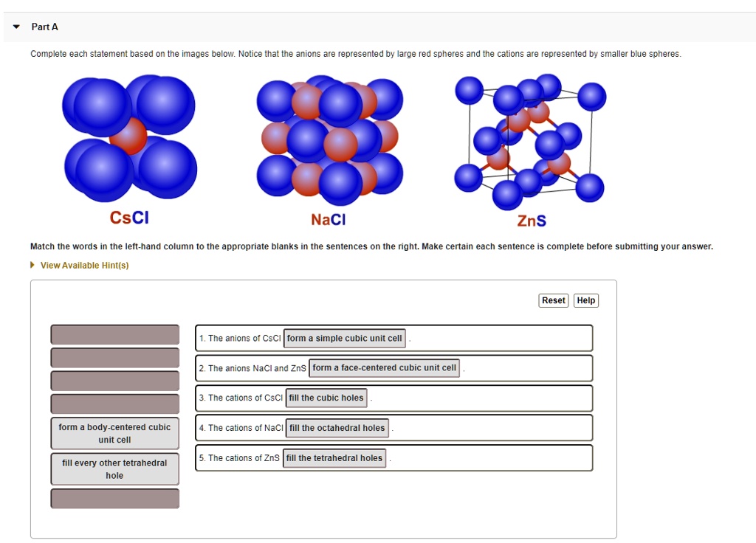The image size is (756, 543).
Task: Click the bottom empty word tile
Action: tap(114, 498)
